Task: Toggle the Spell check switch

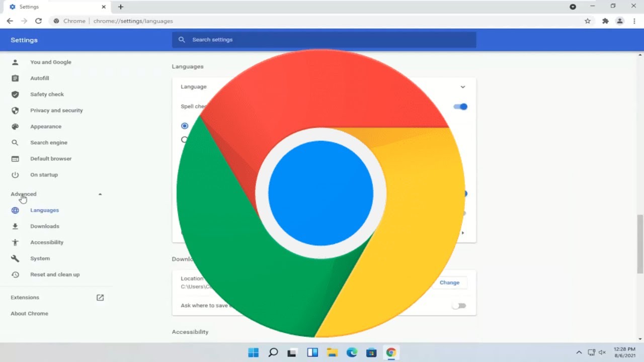Action: pyautogui.click(x=460, y=107)
